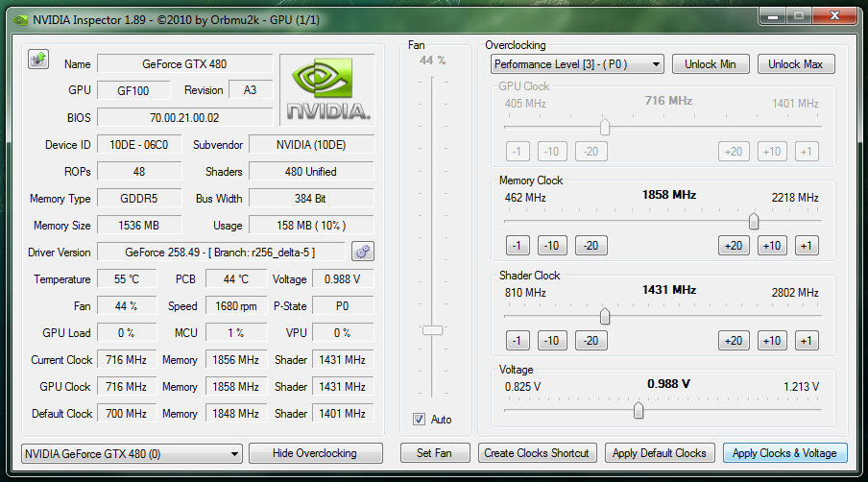
Task: Click the Unlock Max button
Action: pos(795,64)
